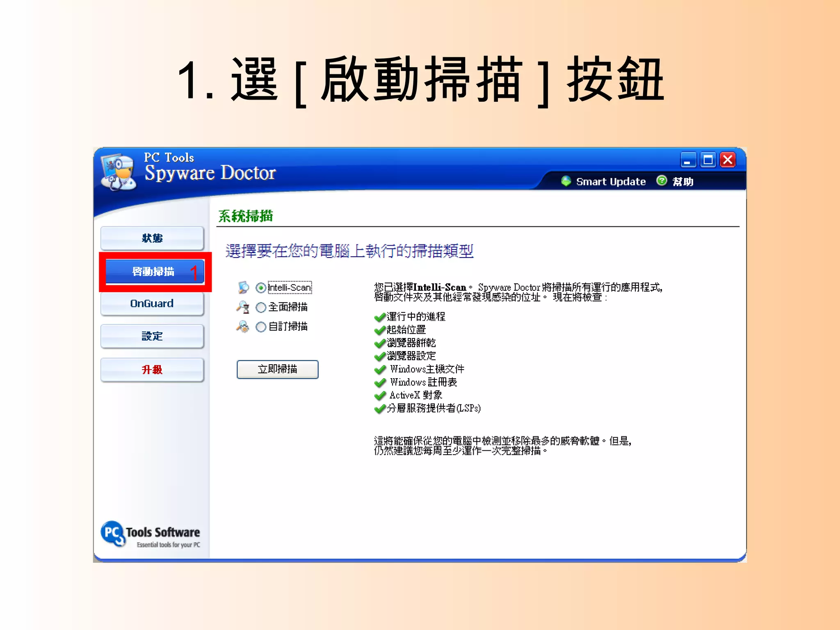Click the 系統掃描 section heading
840x630 pixels.
click(x=246, y=216)
